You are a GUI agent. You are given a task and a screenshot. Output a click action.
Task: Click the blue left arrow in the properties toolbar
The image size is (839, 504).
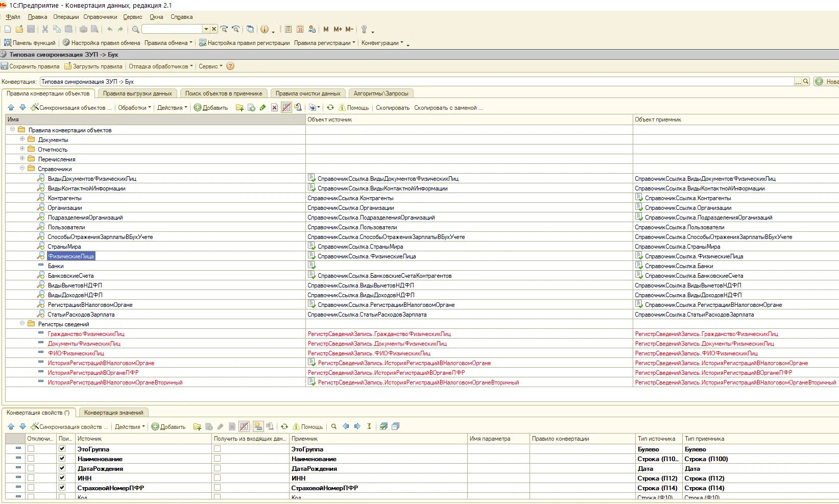346,426
